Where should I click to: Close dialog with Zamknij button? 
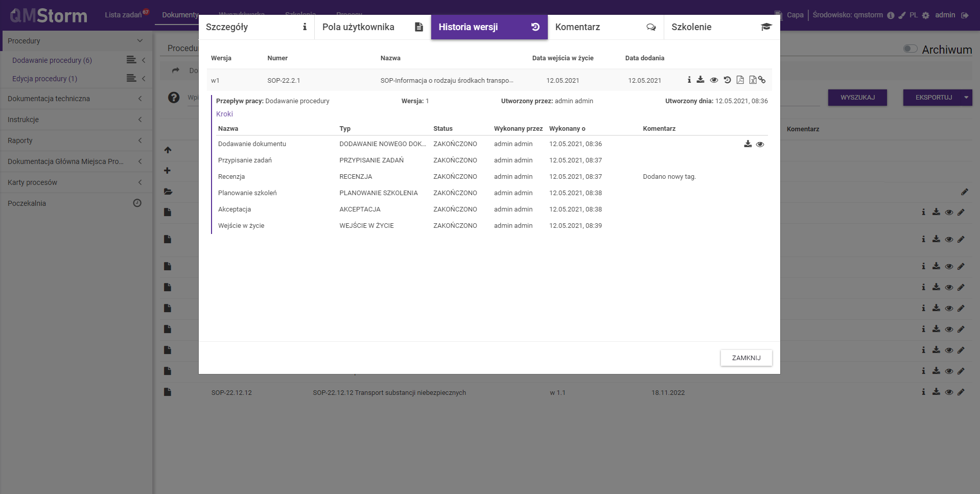746,358
